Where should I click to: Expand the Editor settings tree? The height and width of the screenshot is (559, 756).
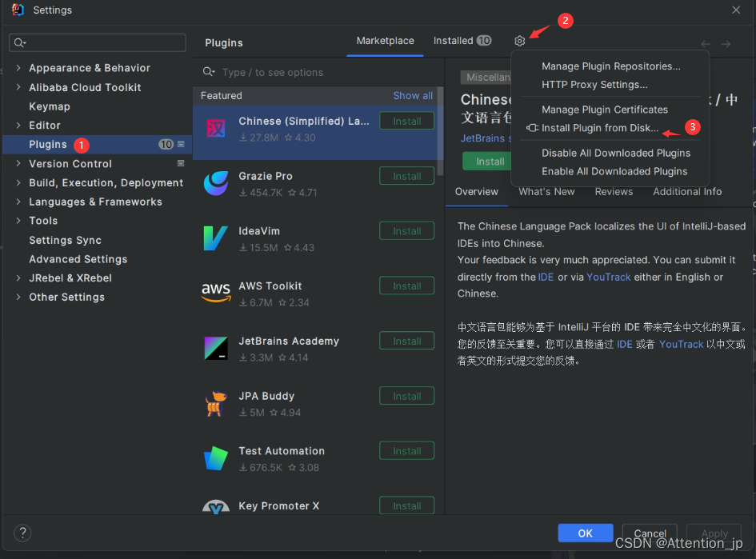pyautogui.click(x=18, y=125)
